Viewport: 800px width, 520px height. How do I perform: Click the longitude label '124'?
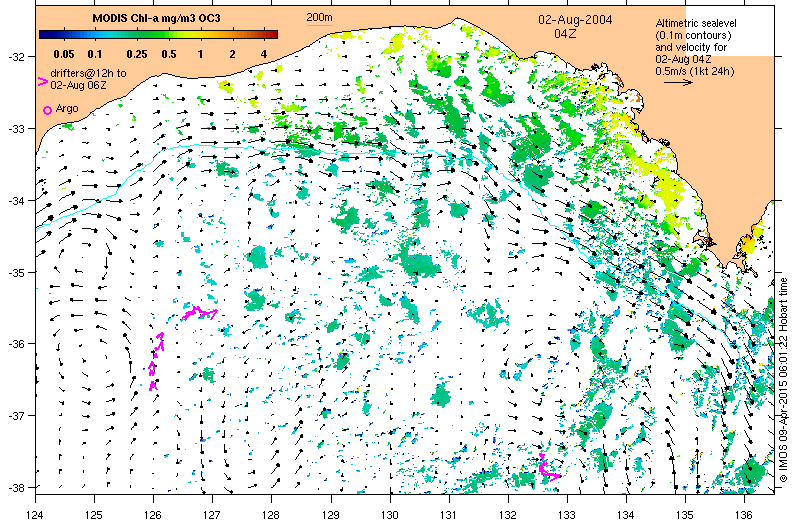(x=36, y=514)
